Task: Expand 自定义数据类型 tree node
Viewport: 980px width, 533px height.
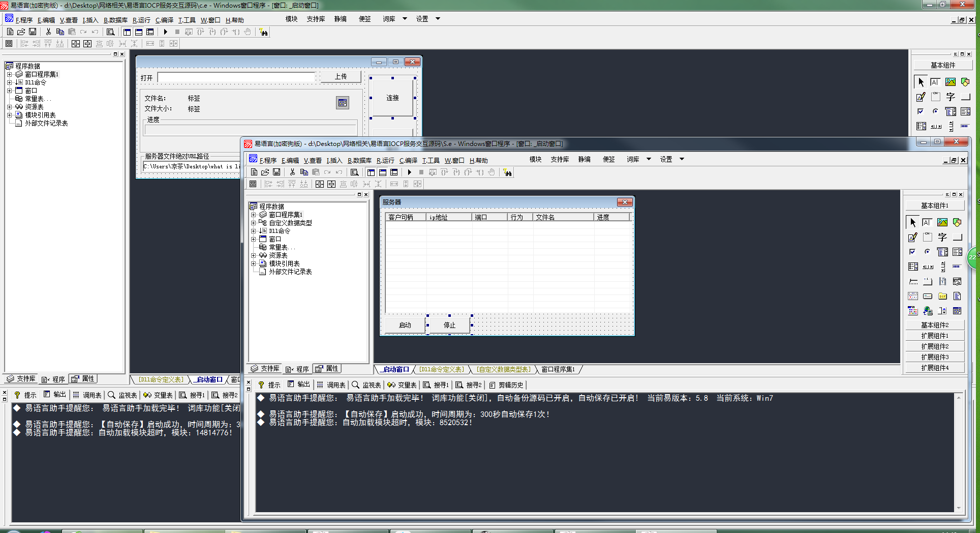Action: (x=254, y=223)
